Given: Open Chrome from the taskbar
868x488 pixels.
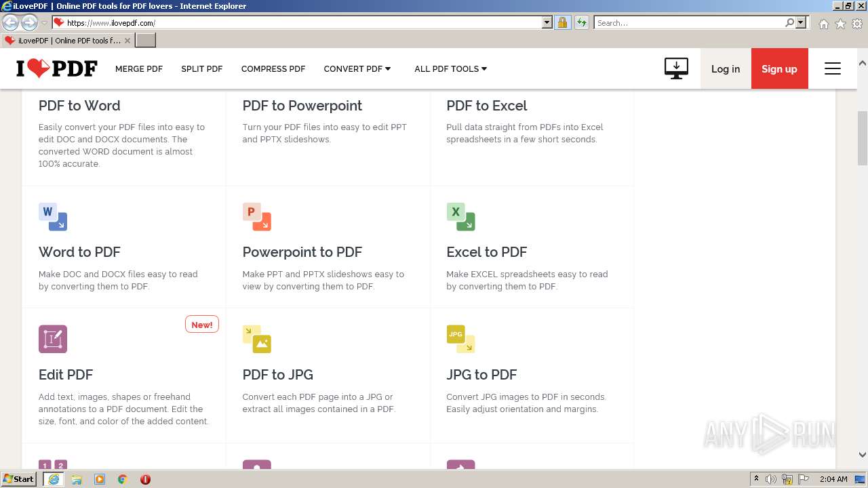Looking at the screenshot, I should point(123,479).
